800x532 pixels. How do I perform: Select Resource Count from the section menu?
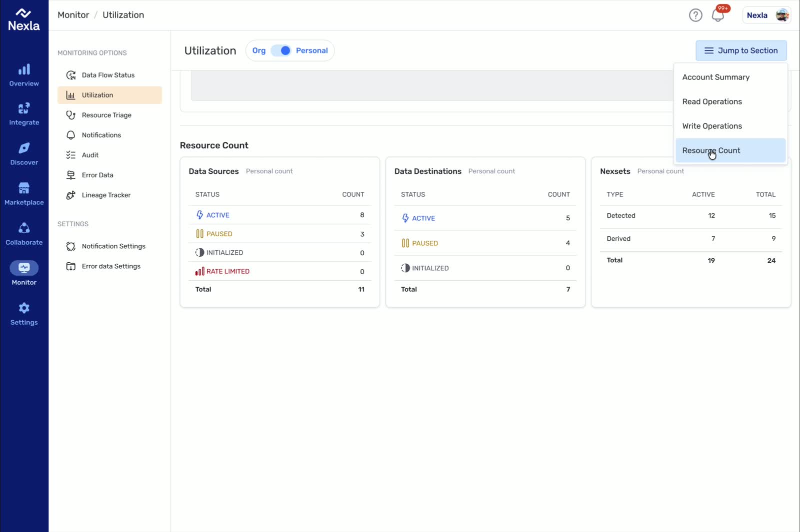[x=711, y=150]
